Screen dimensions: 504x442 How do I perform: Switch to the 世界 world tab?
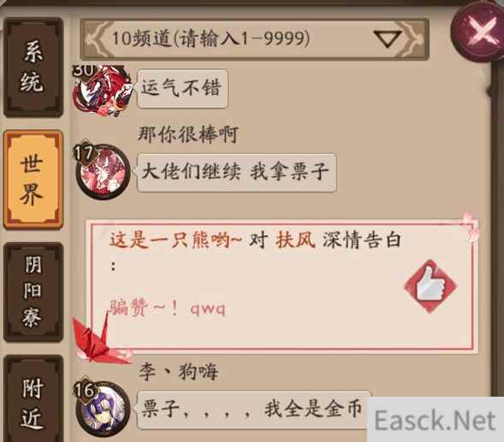click(33, 180)
